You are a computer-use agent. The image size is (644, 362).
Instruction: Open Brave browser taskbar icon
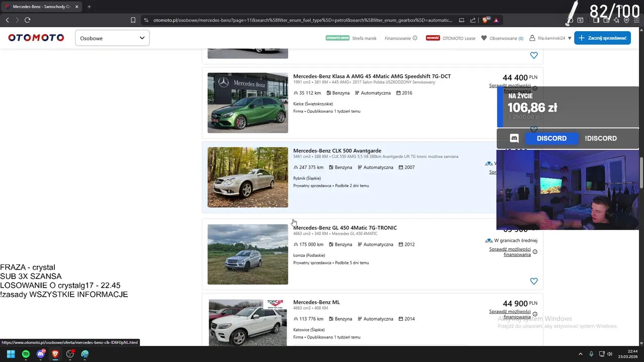click(x=55, y=354)
